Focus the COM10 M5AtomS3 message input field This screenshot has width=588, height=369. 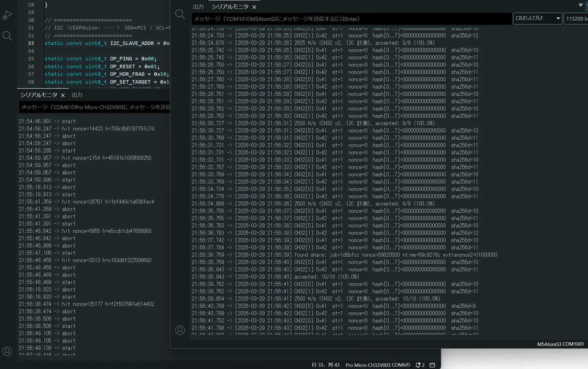[x=352, y=19]
